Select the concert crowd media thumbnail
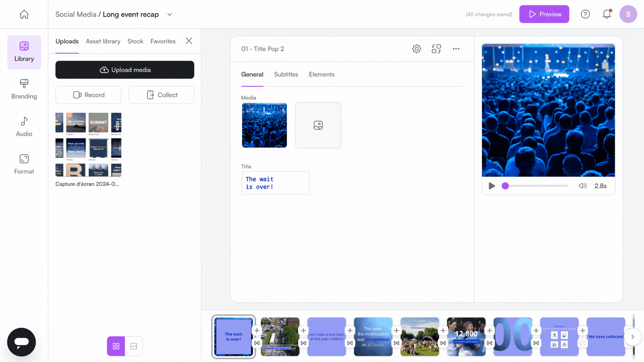 click(x=264, y=125)
